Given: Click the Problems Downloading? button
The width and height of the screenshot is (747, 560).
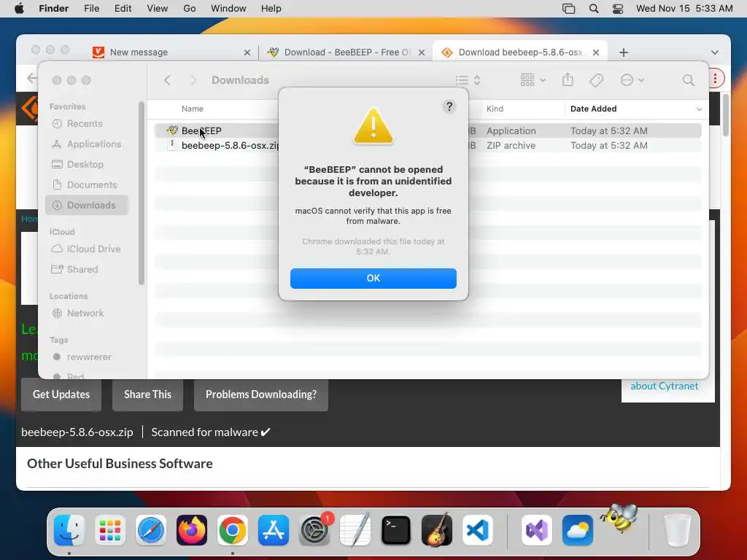Looking at the screenshot, I should point(261,394).
